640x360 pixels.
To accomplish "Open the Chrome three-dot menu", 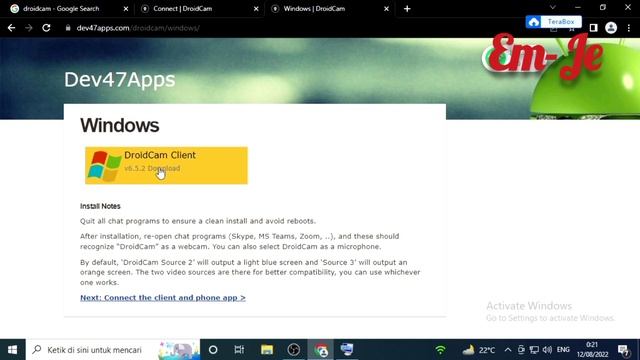I will (x=629, y=28).
